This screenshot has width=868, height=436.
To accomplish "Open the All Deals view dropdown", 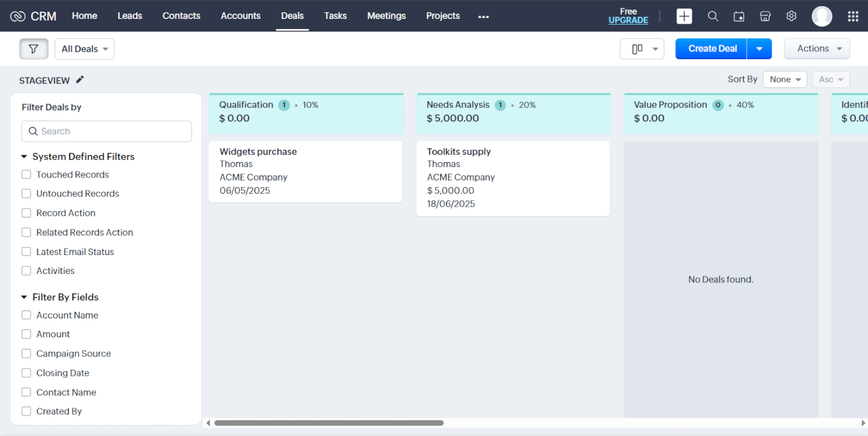I will point(85,49).
